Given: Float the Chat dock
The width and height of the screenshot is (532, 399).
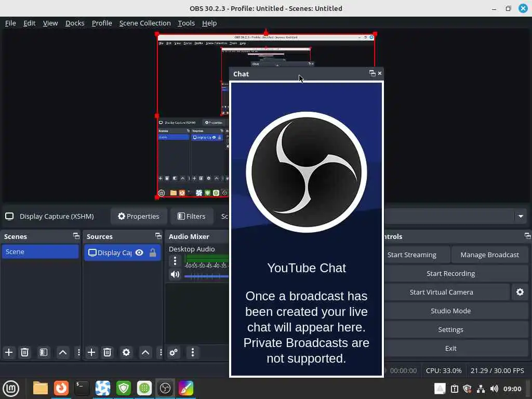Looking at the screenshot, I should click(x=372, y=73).
